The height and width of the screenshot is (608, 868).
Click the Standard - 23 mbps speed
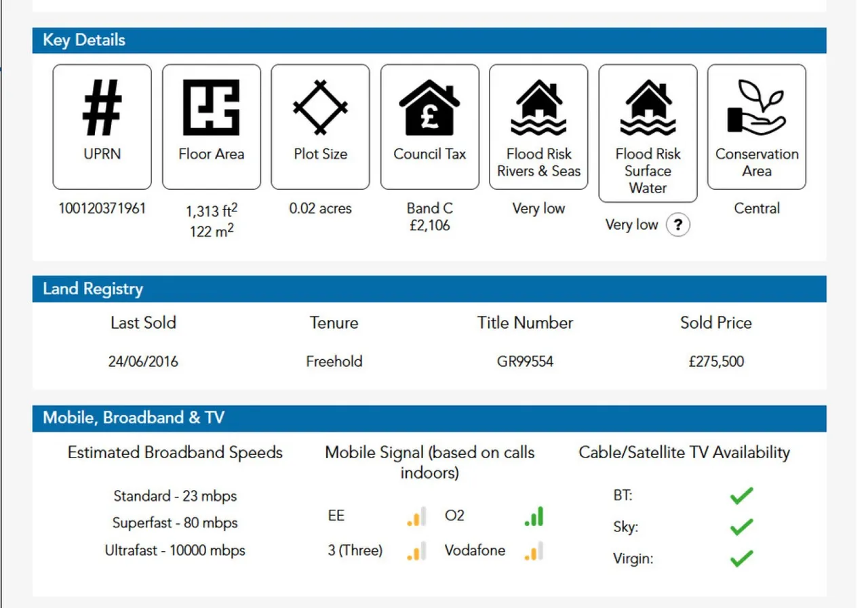coord(175,496)
